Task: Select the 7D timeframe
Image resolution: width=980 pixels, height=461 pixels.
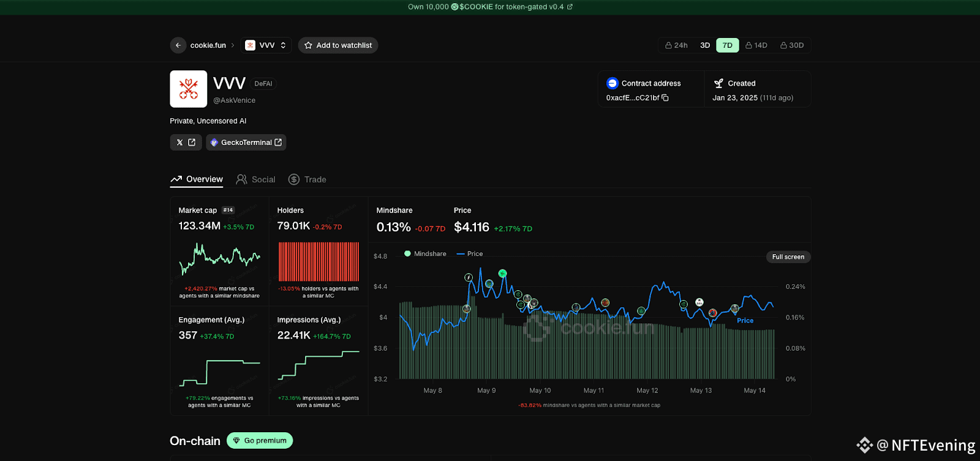Action: (728, 45)
